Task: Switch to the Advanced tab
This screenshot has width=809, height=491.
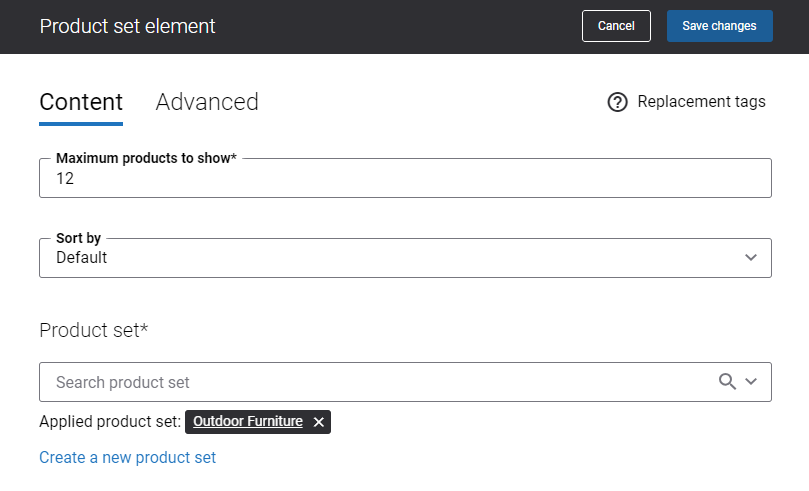Action: tap(207, 102)
